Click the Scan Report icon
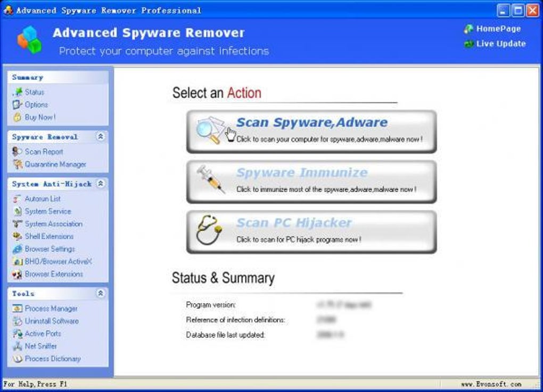Viewport: 543px width, 392px height. [18, 151]
